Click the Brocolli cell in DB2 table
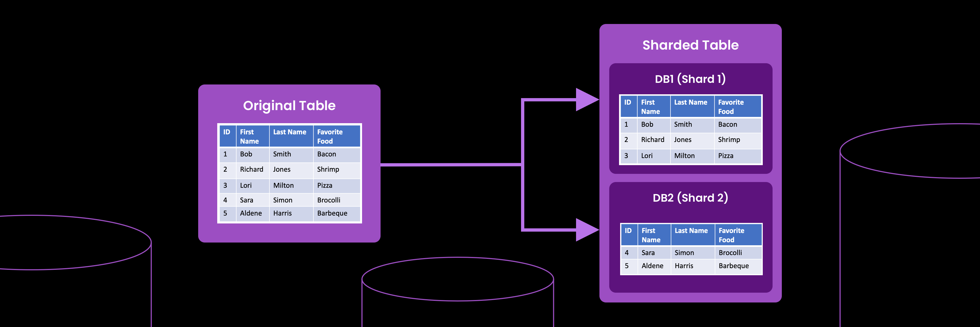The height and width of the screenshot is (327, 980). point(730,253)
